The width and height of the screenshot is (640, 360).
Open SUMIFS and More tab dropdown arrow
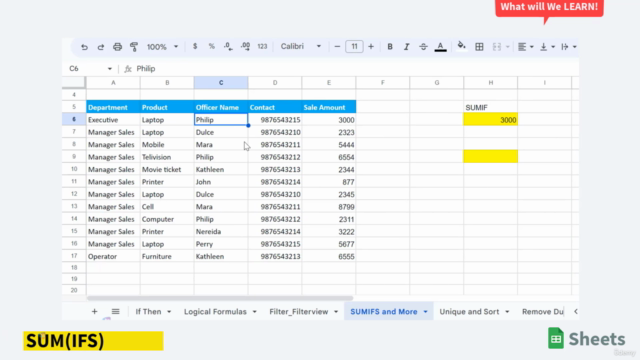[x=425, y=312]
